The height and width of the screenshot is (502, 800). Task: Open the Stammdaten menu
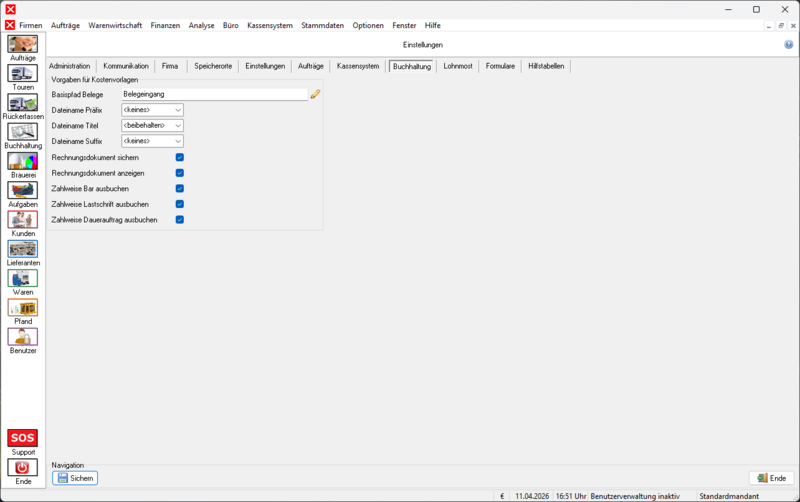click(322, 25)
